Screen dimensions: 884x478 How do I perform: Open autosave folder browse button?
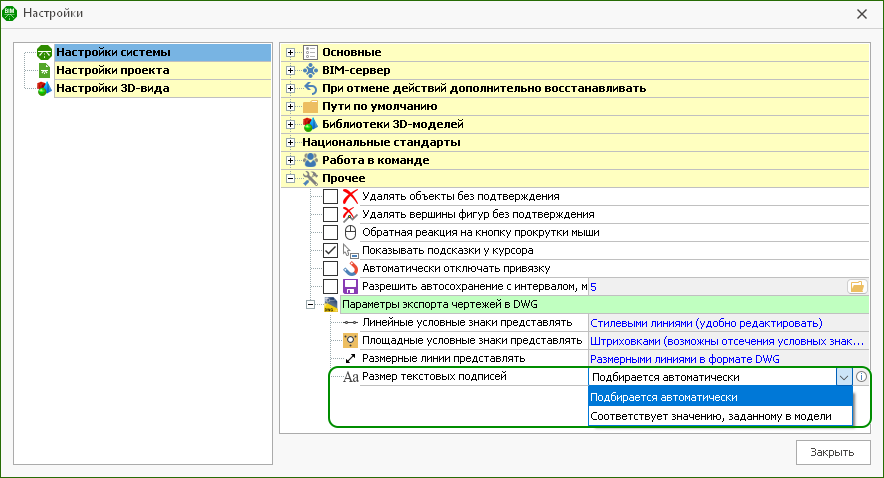pos(857,287)
